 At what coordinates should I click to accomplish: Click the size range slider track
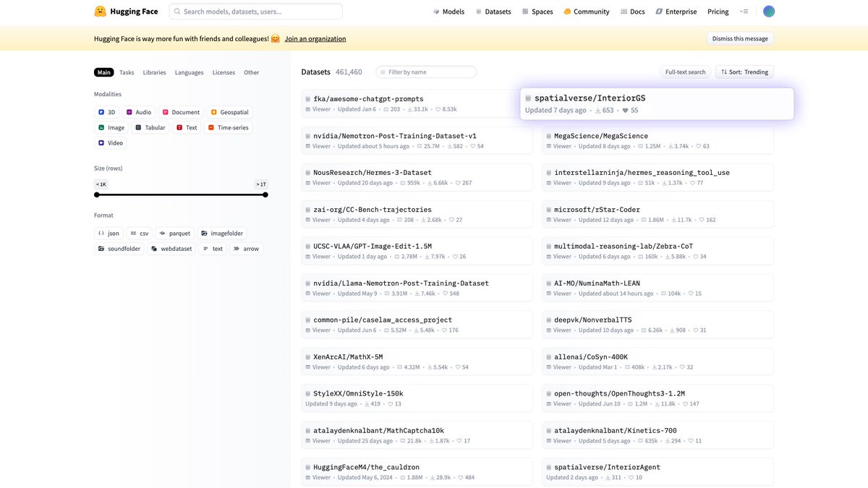[181, 194]
